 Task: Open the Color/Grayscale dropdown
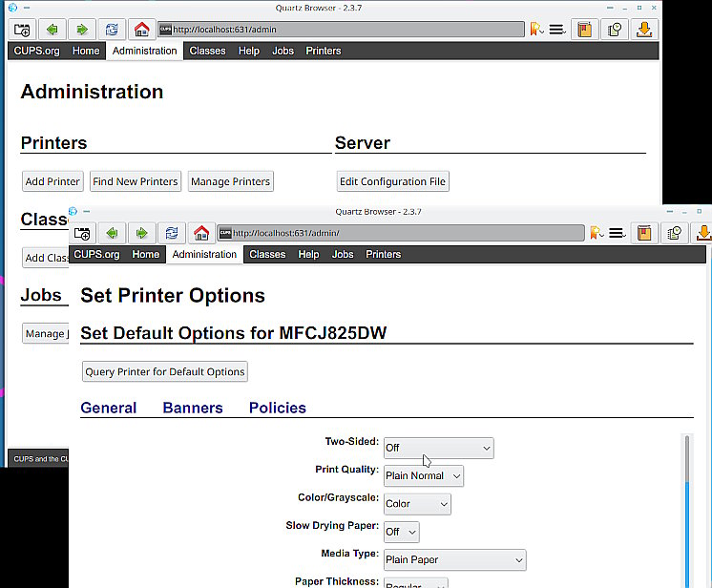[417, 504]
